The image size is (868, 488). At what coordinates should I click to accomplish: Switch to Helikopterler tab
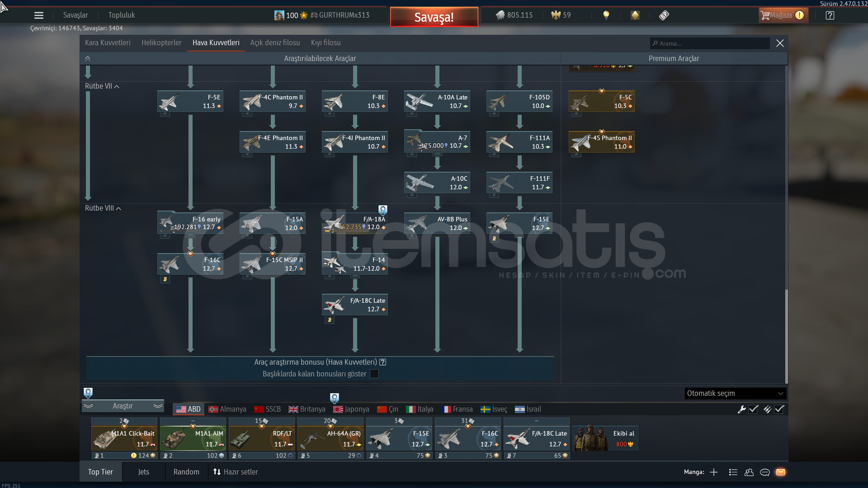pyautogui.click(x=161, y=43)
